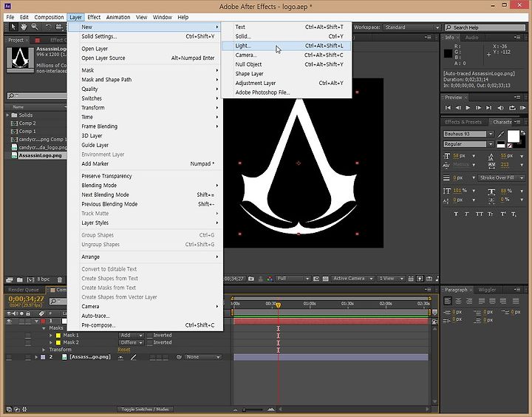Open the Composition menu

(49, 17)
